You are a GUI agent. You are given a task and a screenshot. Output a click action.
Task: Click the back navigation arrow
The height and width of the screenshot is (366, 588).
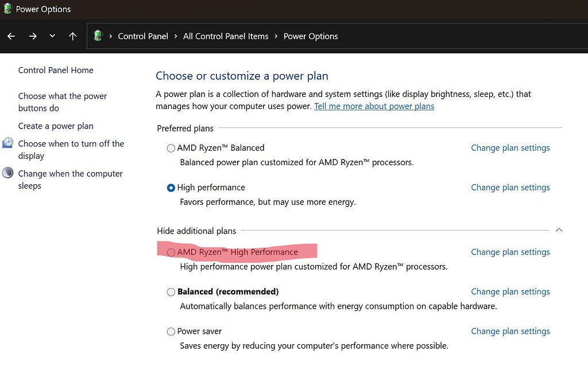[10, 36]
